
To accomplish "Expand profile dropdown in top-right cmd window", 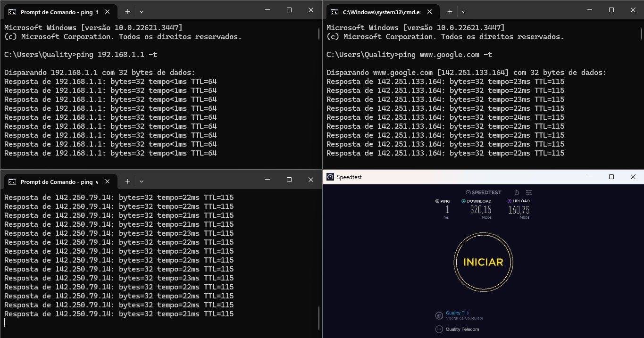I will [464, 11].
